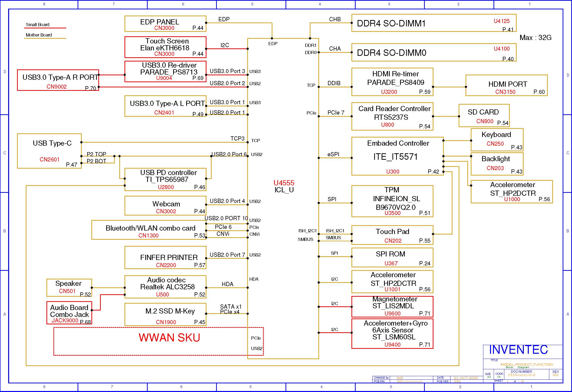Select the Magnetometer ST_LIS2MDL block
This screenshot has height=392, width=572.
point(392,307)
